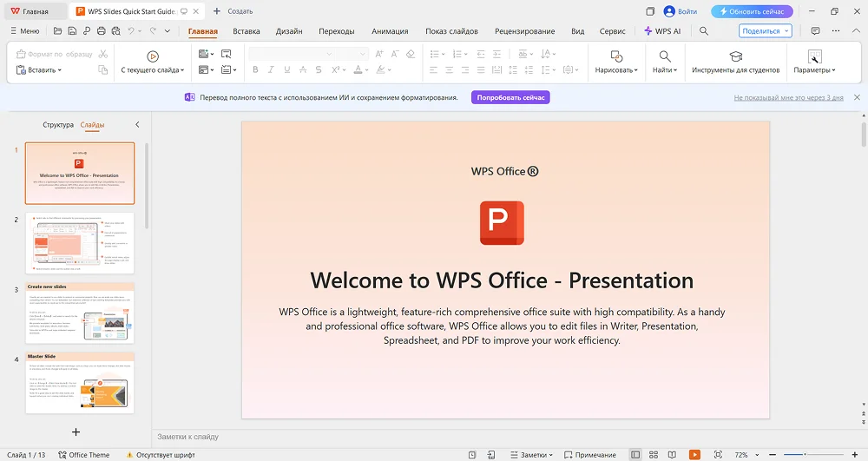Switch to slide sorter view icon
The width and height of the screenshot is (868, 461).
pyautogui.click(x=654, y=454)
